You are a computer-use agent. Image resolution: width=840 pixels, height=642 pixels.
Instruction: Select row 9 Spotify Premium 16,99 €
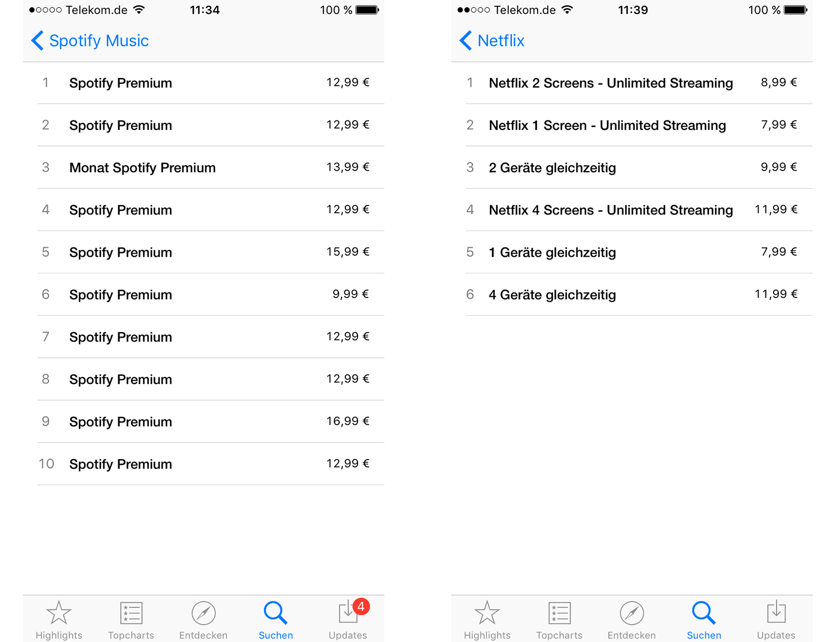(x=211, y=421)
